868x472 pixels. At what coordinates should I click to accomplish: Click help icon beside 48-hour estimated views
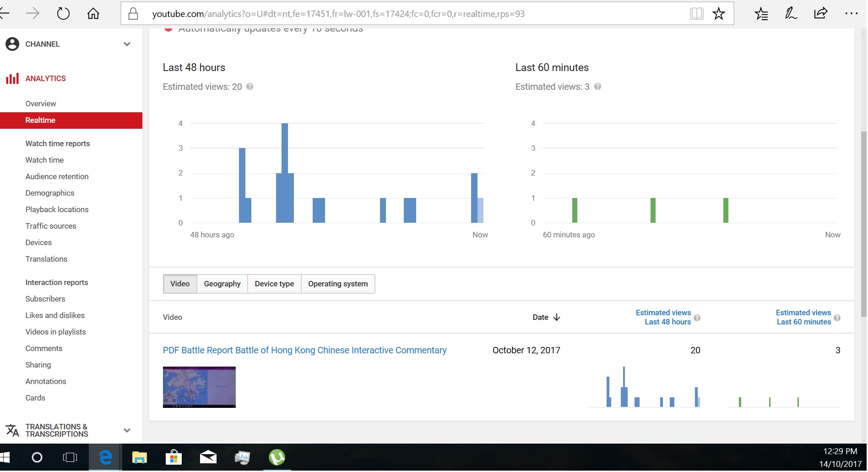pos(250,87)
